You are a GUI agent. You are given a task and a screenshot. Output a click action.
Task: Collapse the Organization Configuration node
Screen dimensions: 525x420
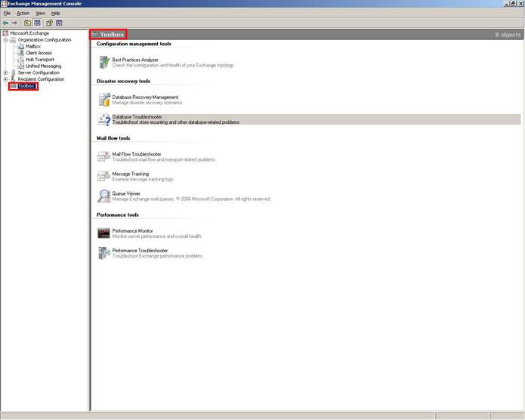point(5,40)
